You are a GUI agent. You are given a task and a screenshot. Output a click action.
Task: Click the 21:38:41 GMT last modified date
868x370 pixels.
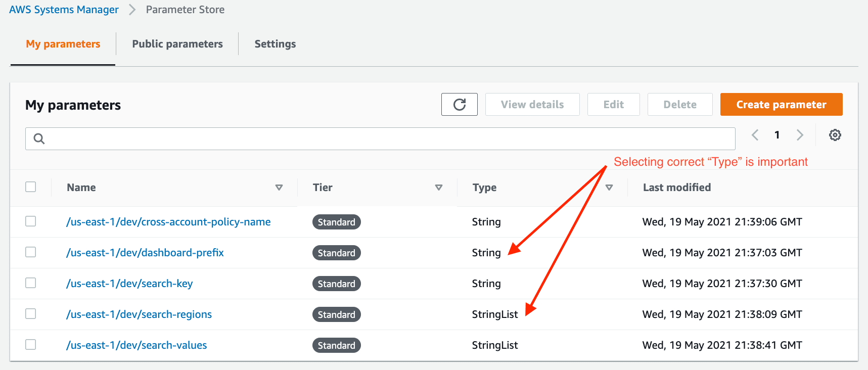click(722, 345)
